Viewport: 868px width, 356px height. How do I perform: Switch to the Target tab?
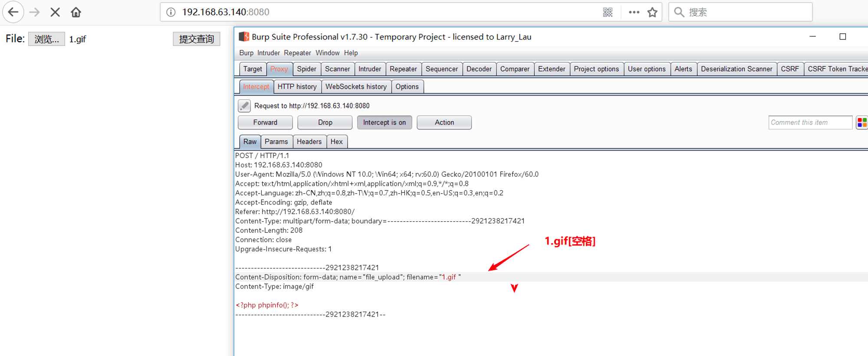tap(253, 69)
